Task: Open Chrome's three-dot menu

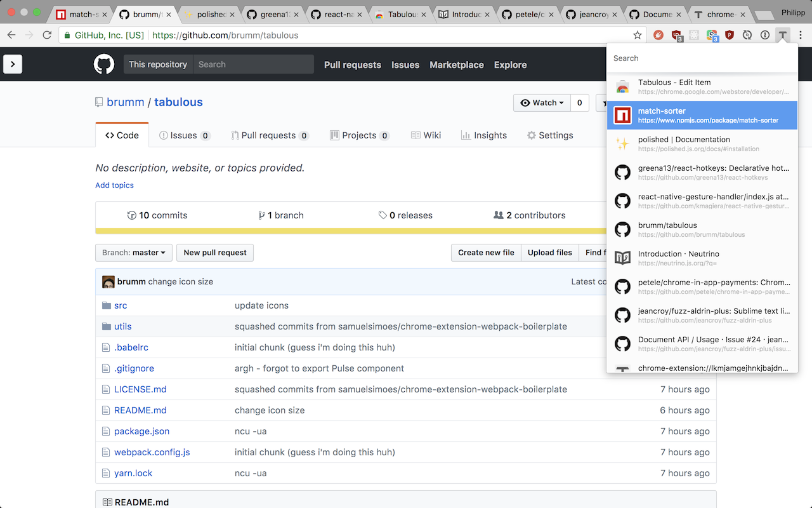Action: pyautogui.click(x=801, y=36)
